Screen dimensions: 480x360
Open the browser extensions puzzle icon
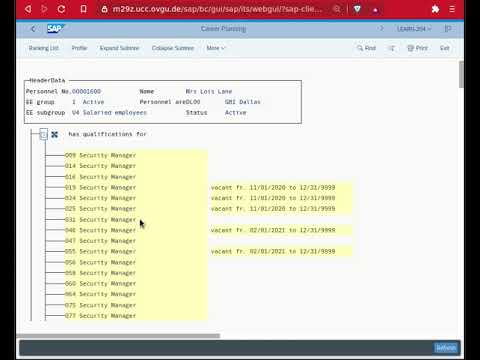pyautogui.click(x=435, y=9)
